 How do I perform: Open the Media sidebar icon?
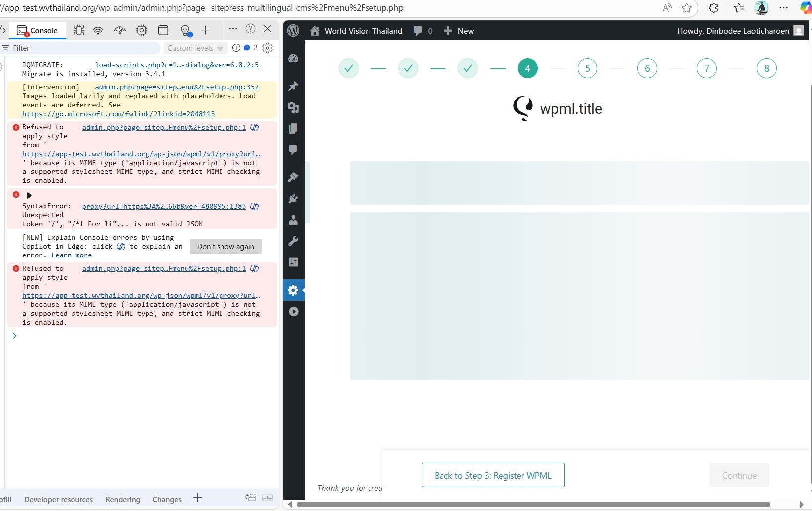click(294, 107)
